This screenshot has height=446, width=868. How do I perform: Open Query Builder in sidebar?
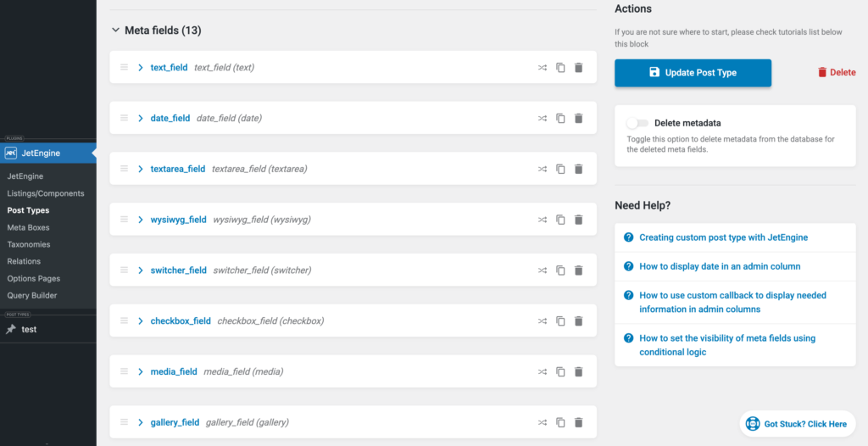tap(32, 295)
